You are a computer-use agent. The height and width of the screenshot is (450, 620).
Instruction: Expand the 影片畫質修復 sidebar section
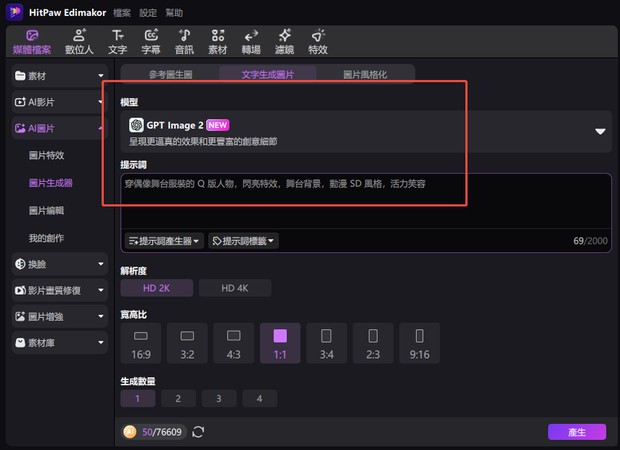[x=60, y=290]
